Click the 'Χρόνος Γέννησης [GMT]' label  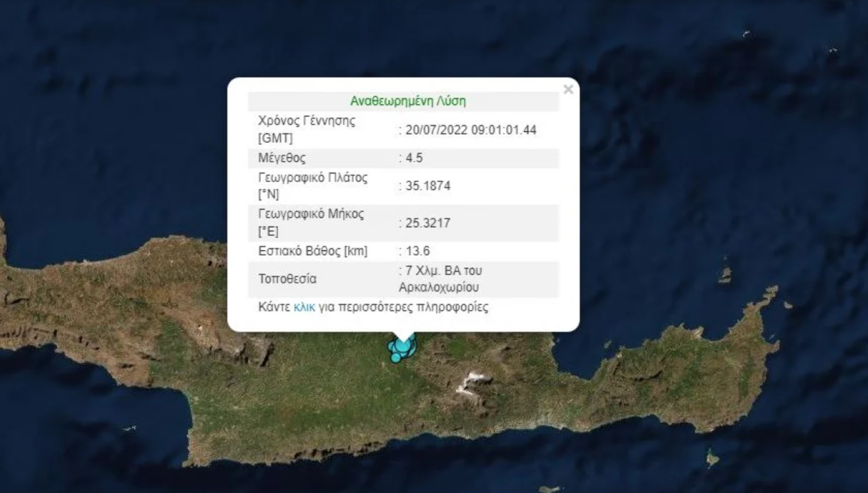click(306, 129)
